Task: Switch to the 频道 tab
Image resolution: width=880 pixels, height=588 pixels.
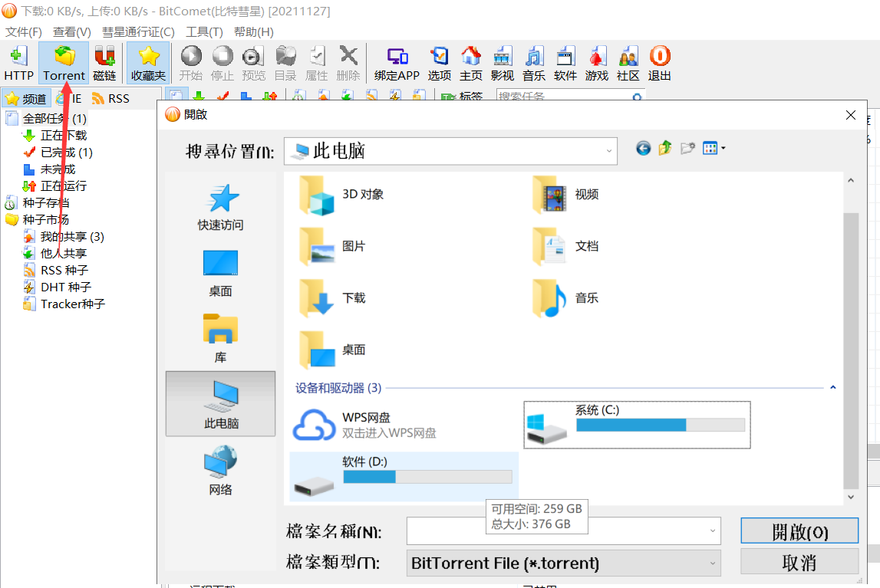Action: (x=26, y=99)
